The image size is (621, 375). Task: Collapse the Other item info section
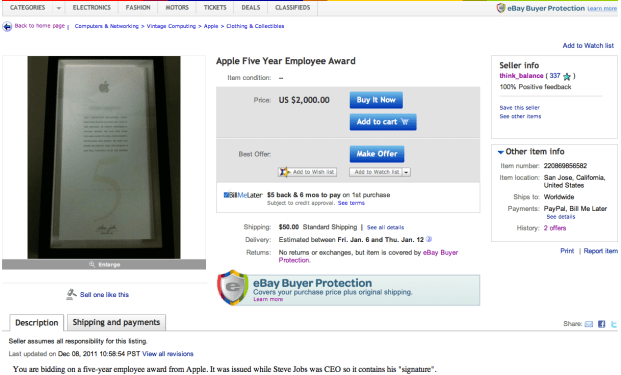[501, 152]
